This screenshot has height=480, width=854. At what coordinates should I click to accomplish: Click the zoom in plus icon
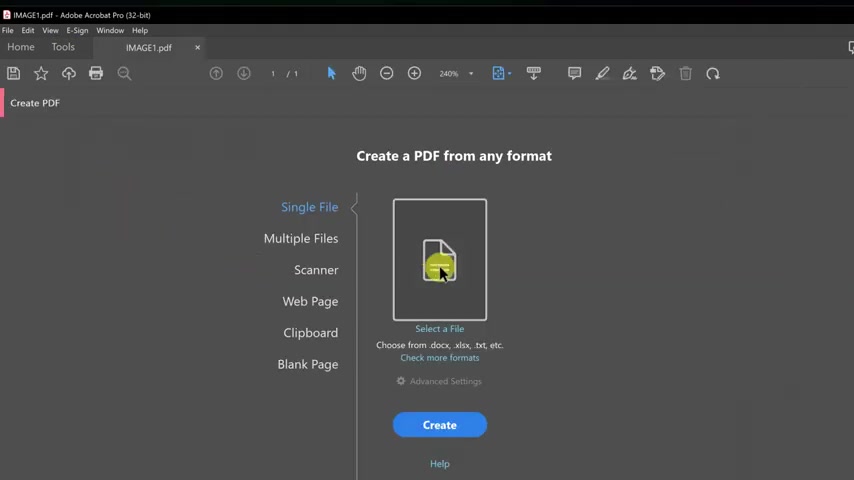click(414, 74)
